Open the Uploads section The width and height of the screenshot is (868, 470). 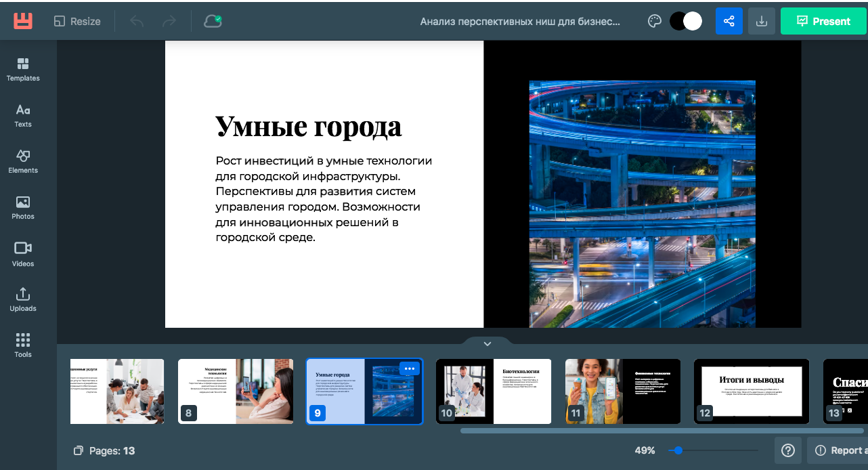[22, 299]
